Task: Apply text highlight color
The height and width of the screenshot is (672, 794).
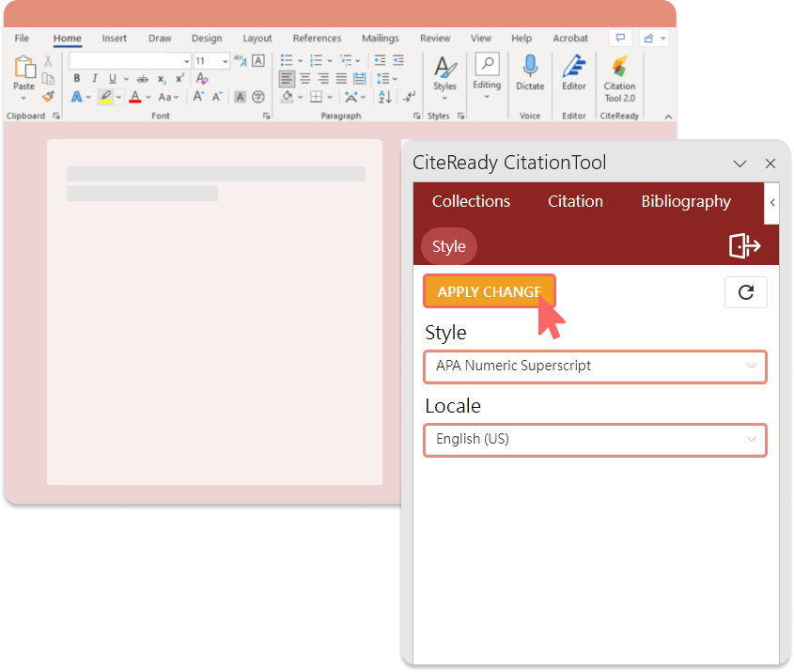Action: 105,96
